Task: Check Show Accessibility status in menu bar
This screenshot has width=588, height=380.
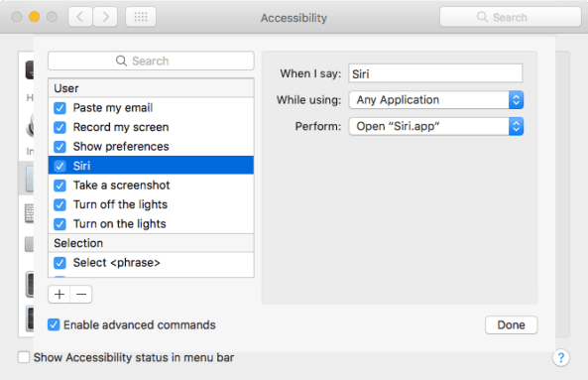Action: click(24, 357)
